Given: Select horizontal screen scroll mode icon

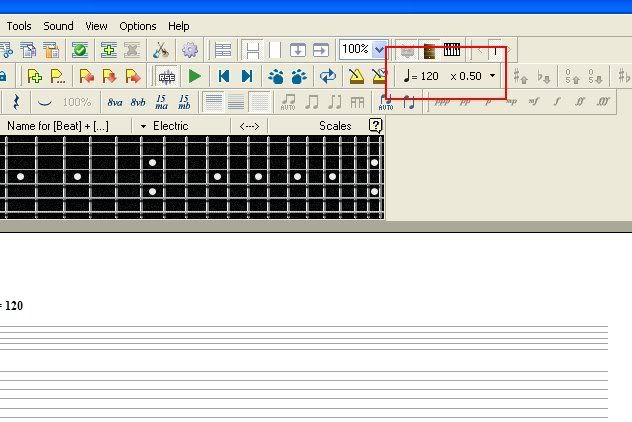Looking at the screenshot, I should click(321, 50).
